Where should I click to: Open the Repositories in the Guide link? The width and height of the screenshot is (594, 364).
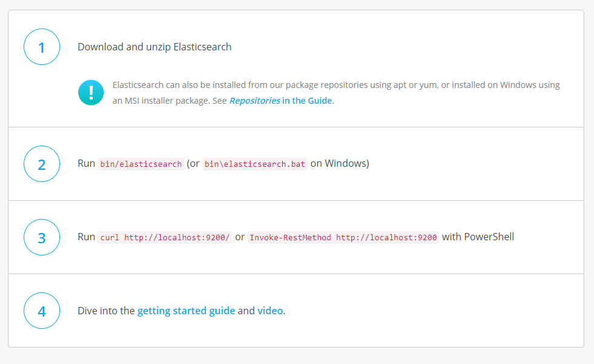[281, 101]
